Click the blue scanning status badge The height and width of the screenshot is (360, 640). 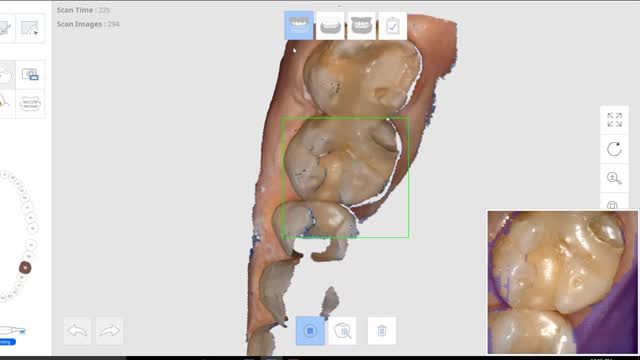tap(7, 342)
